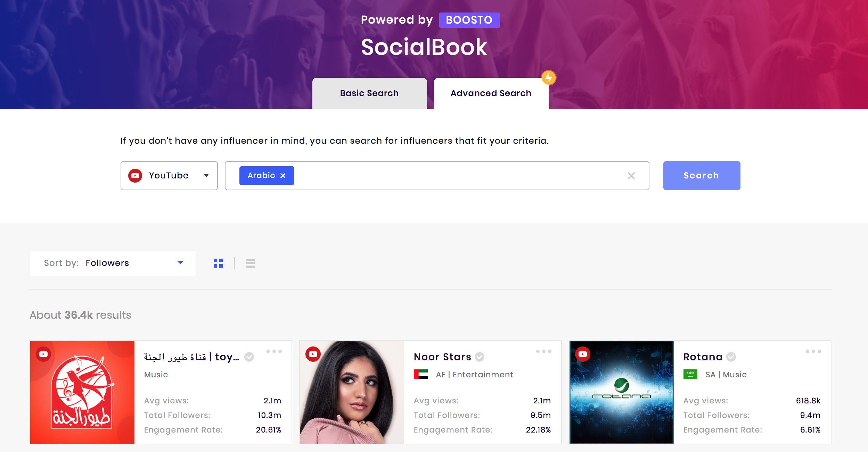
Task: Click Noor Stars verified checkmark badge
Action: pos(480,357)
